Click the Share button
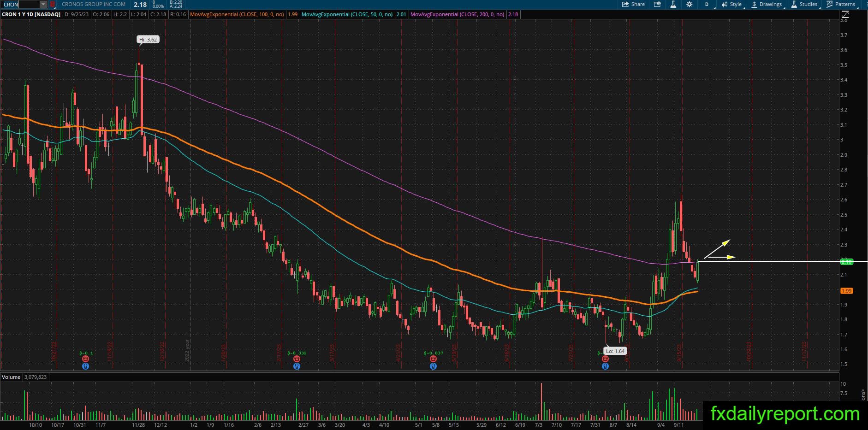 tap(633, 4)
